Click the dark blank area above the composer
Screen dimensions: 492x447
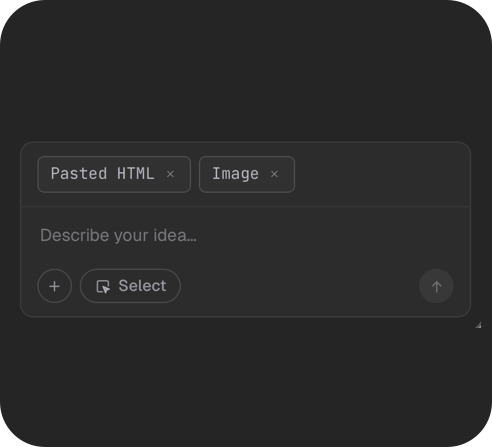click(246, 72)
